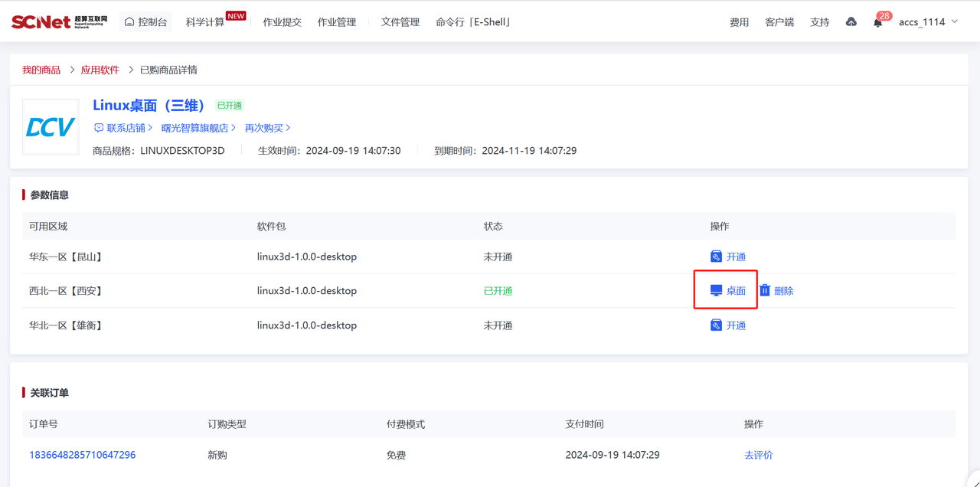Screen dimensions: 980x487
Task: Open order number 1836648285710647296
Action: coord(82,455)
